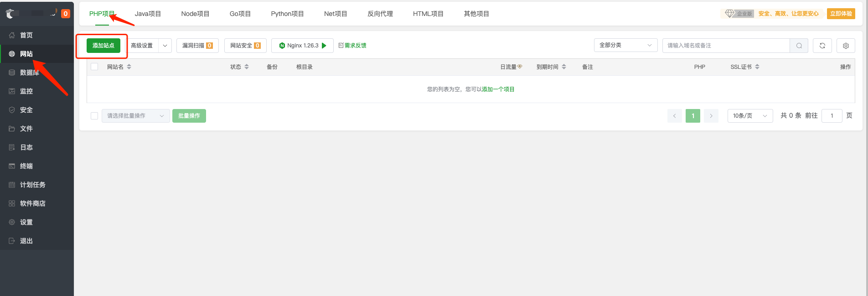Switch to the Go项目 tab
The width and height of the screenshot is (868, 296).
click(x=240, y=14)
